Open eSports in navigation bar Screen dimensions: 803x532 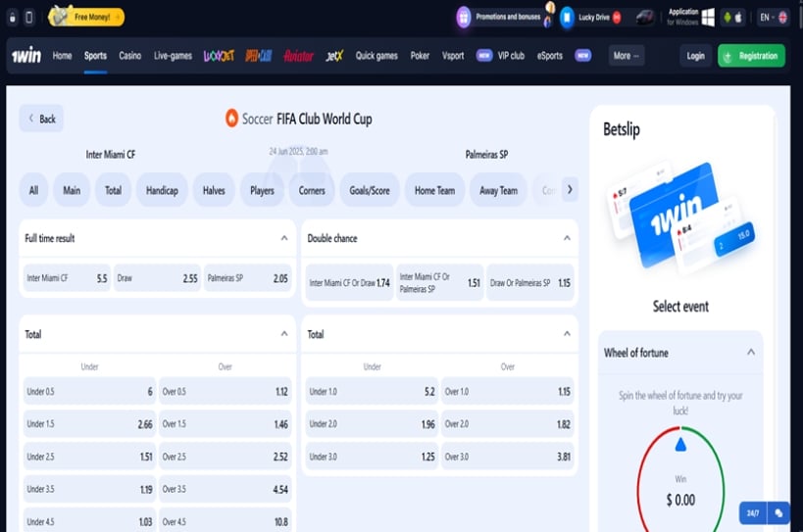coord(550,56)
